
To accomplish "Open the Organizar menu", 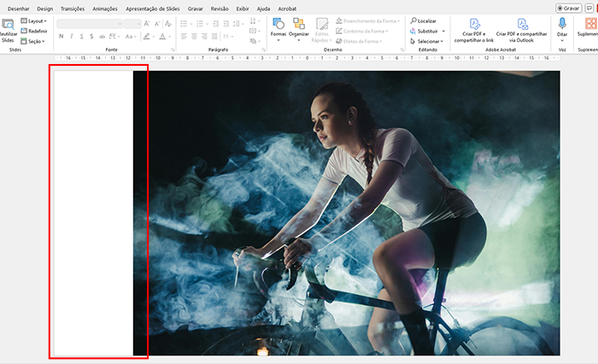I will click(299, 29).
